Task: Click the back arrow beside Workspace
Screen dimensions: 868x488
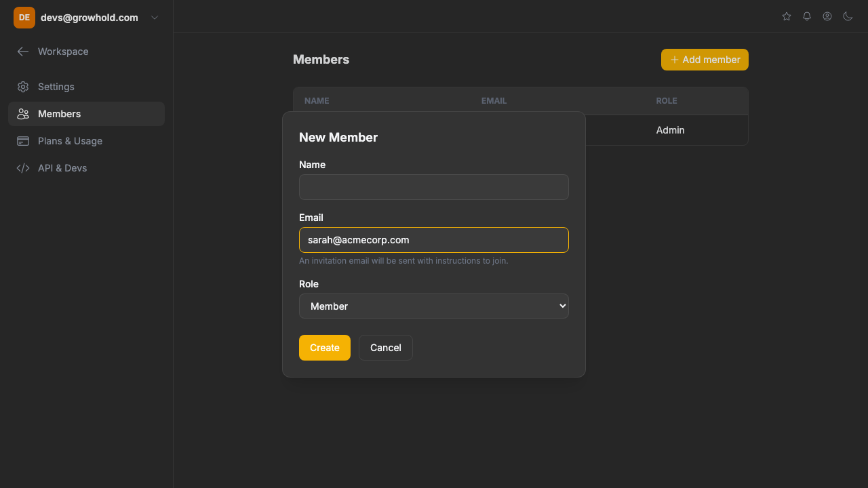Action: pyautogui.click(x=23, y=52)
